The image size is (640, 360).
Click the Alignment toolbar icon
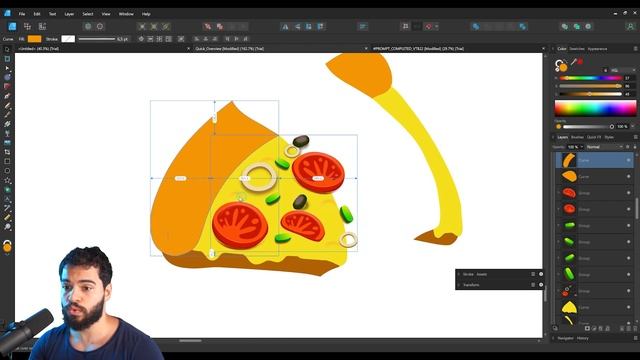point(362,27)
